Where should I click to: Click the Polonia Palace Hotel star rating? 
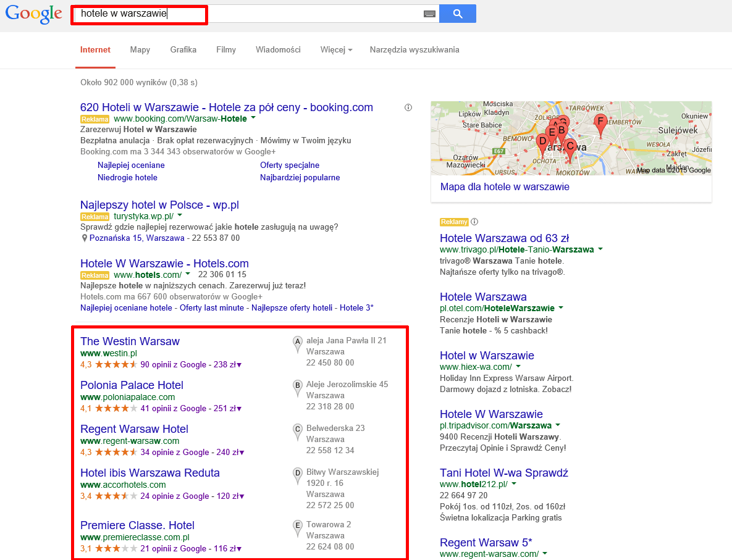(116, 408)
